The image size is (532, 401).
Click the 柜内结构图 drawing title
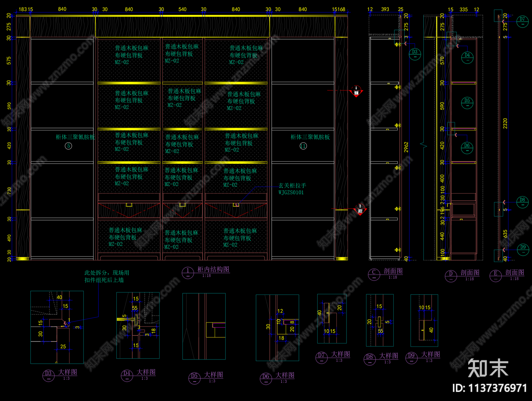(213, 269)
